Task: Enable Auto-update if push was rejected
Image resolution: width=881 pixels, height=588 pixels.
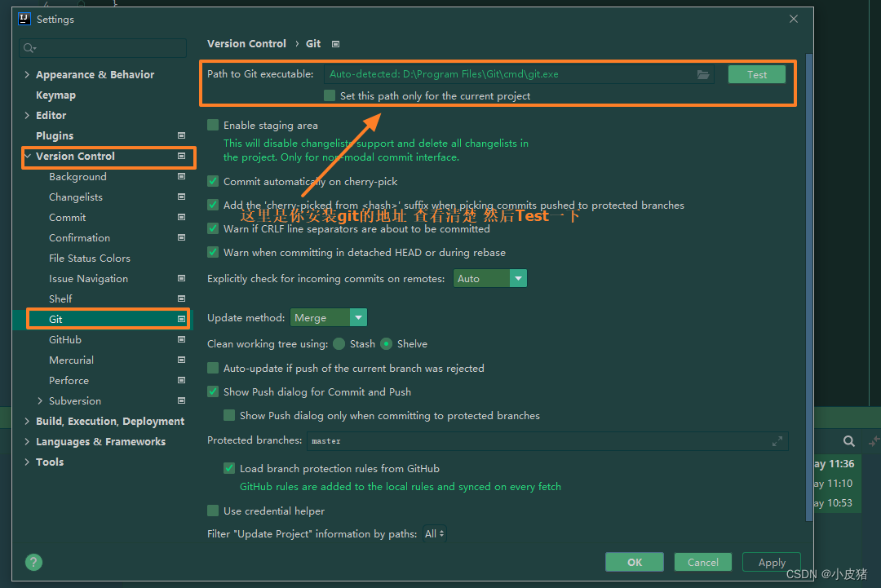Action: point(213,368)
